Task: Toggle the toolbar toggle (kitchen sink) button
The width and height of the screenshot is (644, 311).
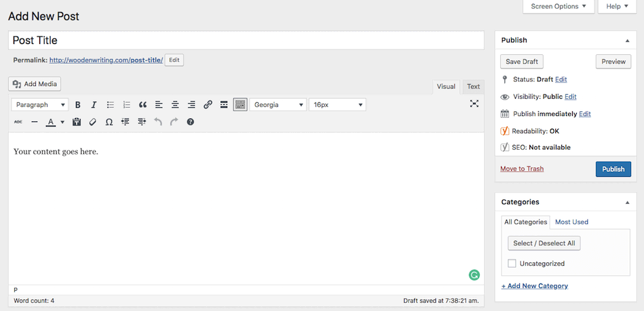Action: click(240, 105)
